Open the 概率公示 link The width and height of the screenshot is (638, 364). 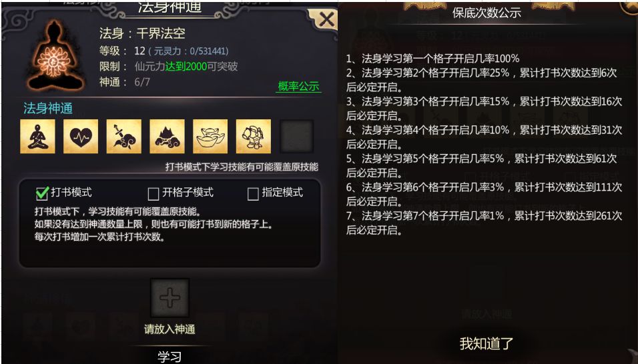pos(298,86)
